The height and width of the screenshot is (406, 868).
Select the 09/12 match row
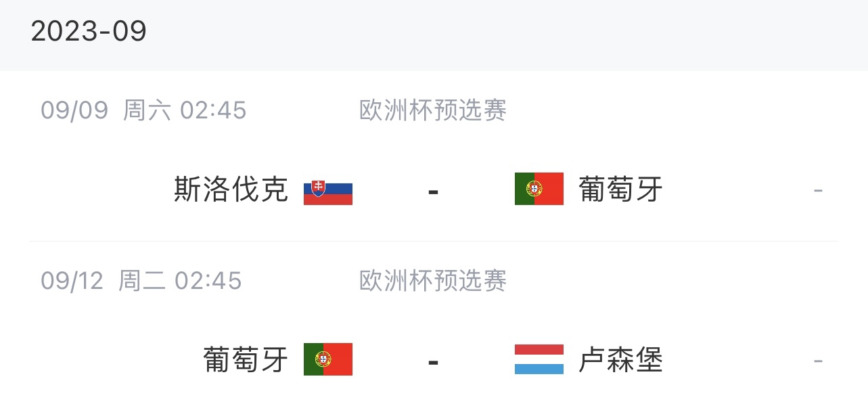[434, 324]
